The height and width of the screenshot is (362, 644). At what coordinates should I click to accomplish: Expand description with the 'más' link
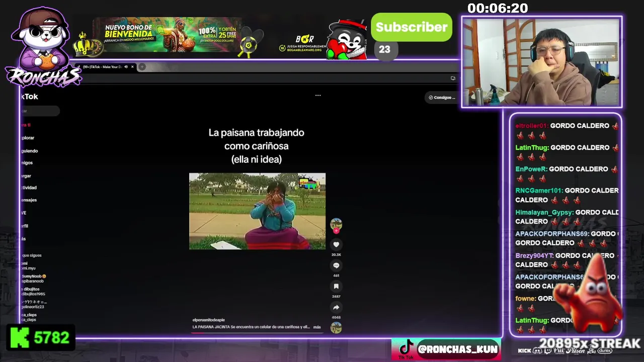pos(317,327)
